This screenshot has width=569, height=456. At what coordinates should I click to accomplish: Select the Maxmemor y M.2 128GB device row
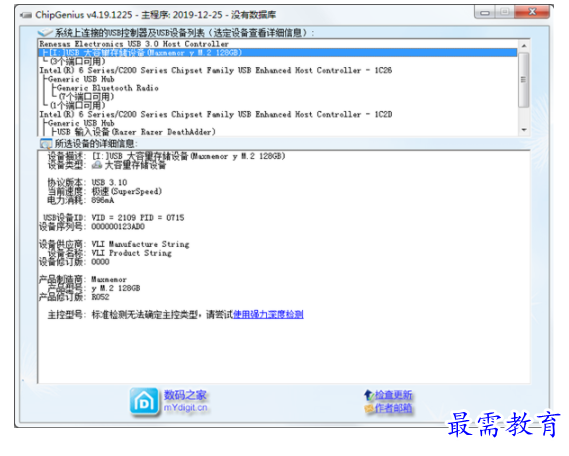click(278, 53)
